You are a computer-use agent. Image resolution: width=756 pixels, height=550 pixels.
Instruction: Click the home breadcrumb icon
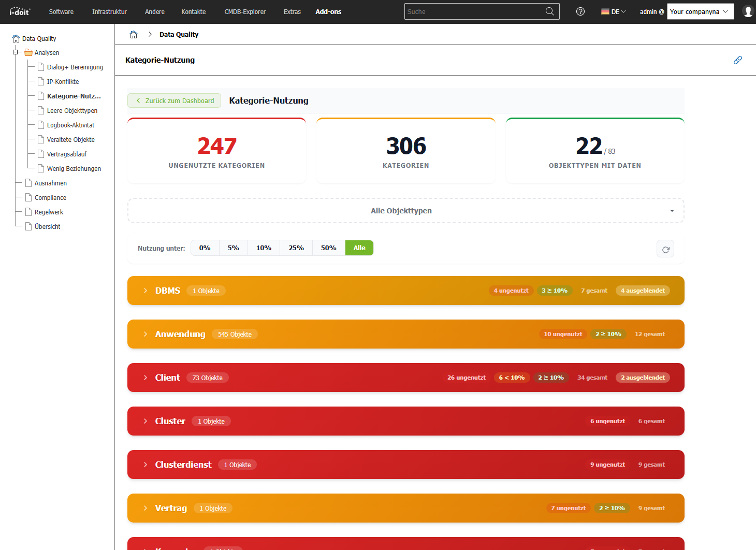point(134,34)
